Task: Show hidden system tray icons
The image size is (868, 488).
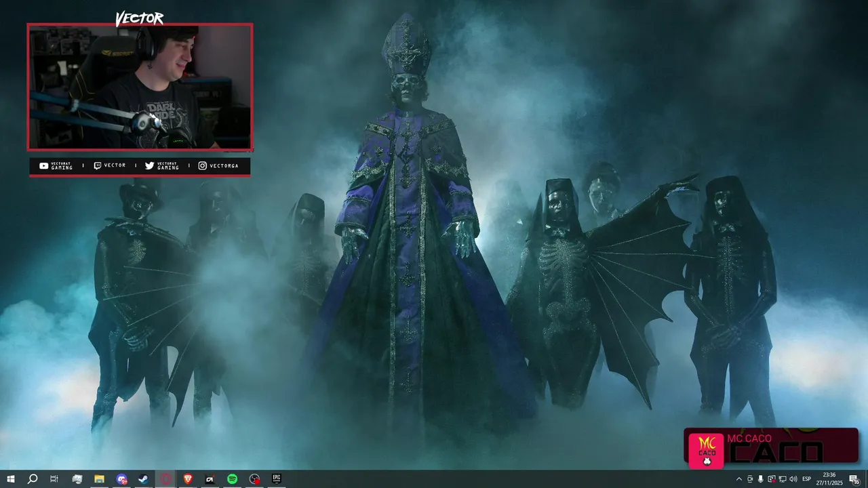Action: pyautogui.click(x=739, y=479)
